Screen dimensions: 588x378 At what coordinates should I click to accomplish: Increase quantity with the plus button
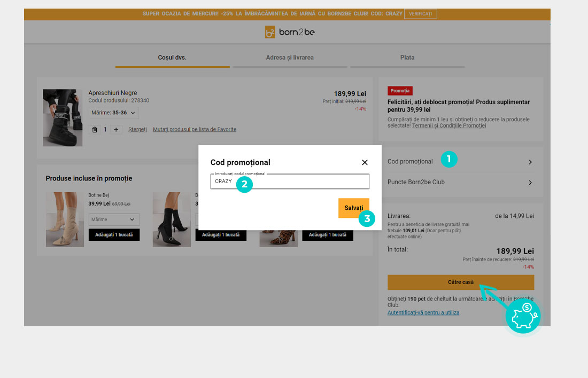pyautogui.click(x=116, y=130)
